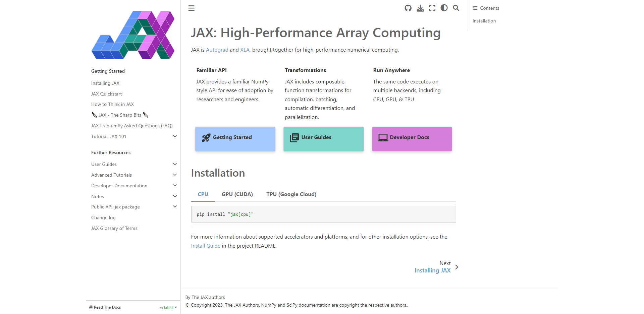Click the pip install code block
Viewport: 644px width, 314px height.
coord(323,214)
